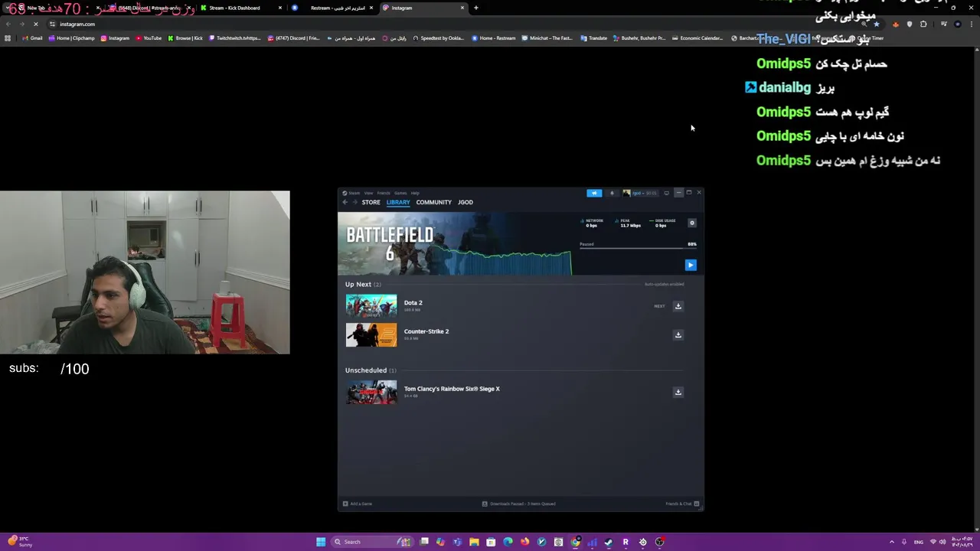980x551 pixels.
Task: Stop loading the page in Chrome toolbar
Action: [x=35, y=24]
